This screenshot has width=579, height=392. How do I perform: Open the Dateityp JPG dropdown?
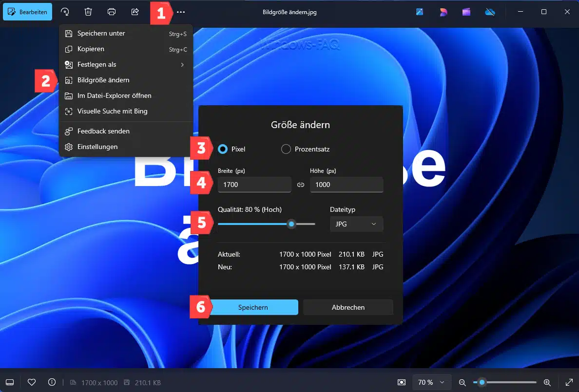(356, 224)
